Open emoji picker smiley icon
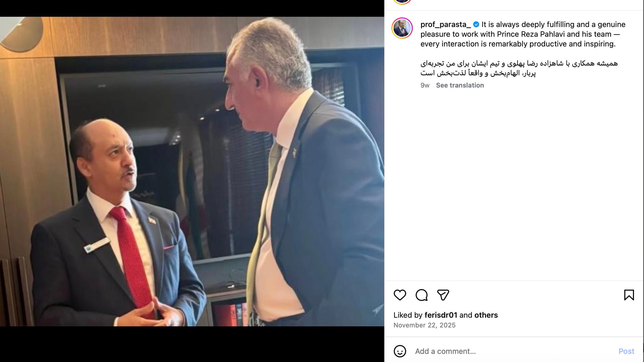This screenshot has width=644, height=362. pyautogui.click(x=400, y=351)
